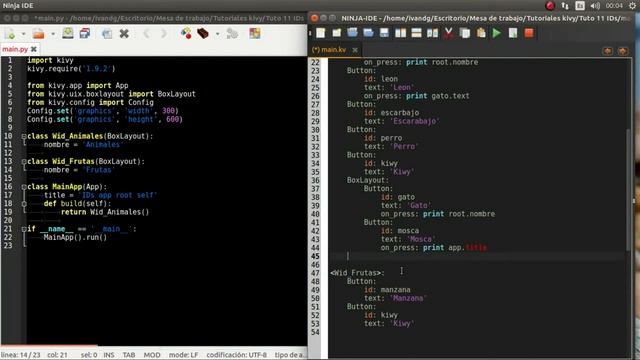Click the '<Wid_Frutas>:' line in main.kv

tap(357, 273)
